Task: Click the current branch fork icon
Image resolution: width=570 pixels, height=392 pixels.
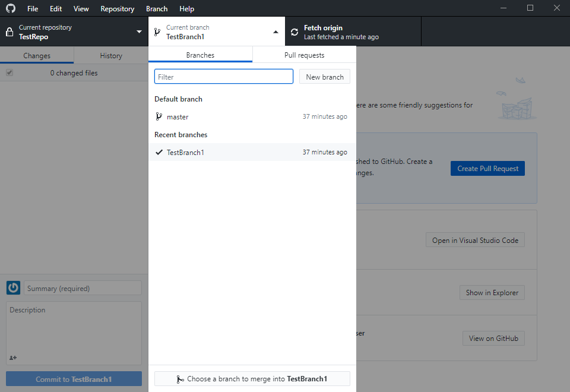Action: click(x=157, y=32)
